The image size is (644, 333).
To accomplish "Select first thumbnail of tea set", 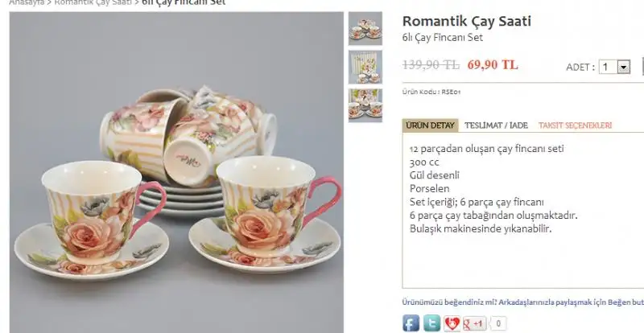I will pos(365,28).
